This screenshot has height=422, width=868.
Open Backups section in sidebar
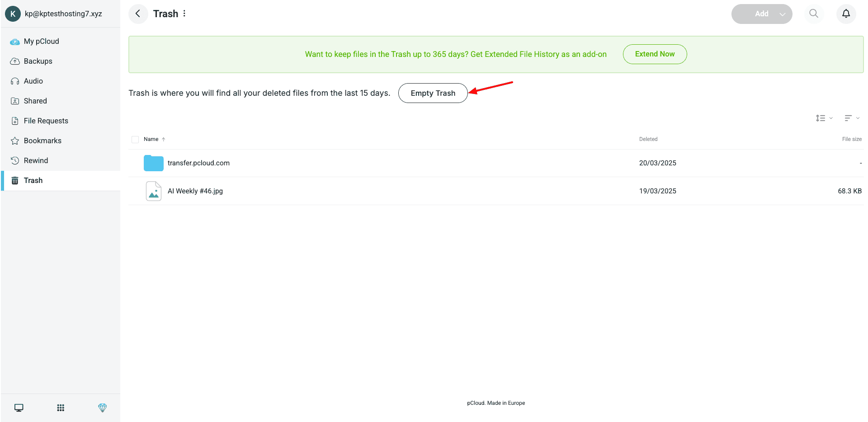click(61, 61)
